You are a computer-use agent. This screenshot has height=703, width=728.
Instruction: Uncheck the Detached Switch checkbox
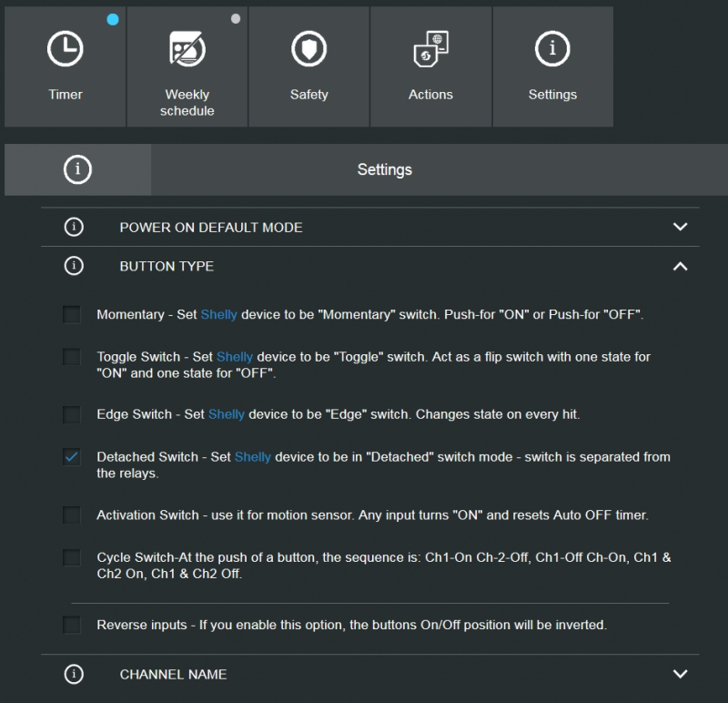pos(72,457)
